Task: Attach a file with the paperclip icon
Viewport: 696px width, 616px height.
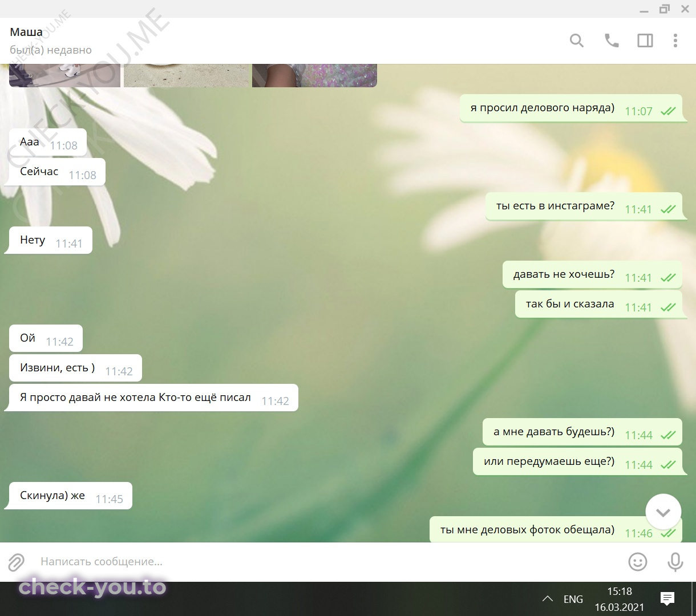Action: (16, 562)
